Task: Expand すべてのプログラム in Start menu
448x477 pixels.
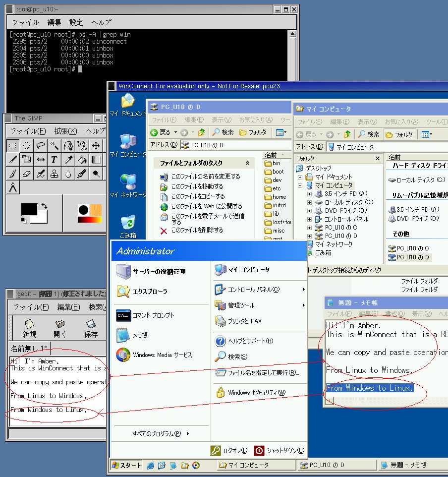Action: pos(161,433)
